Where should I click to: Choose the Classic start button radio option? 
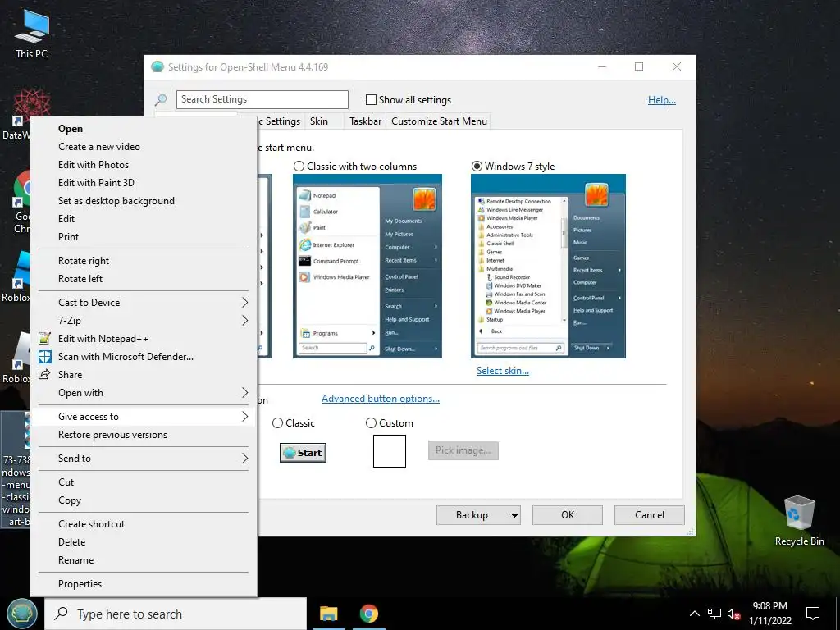click(x=277, y=423)
